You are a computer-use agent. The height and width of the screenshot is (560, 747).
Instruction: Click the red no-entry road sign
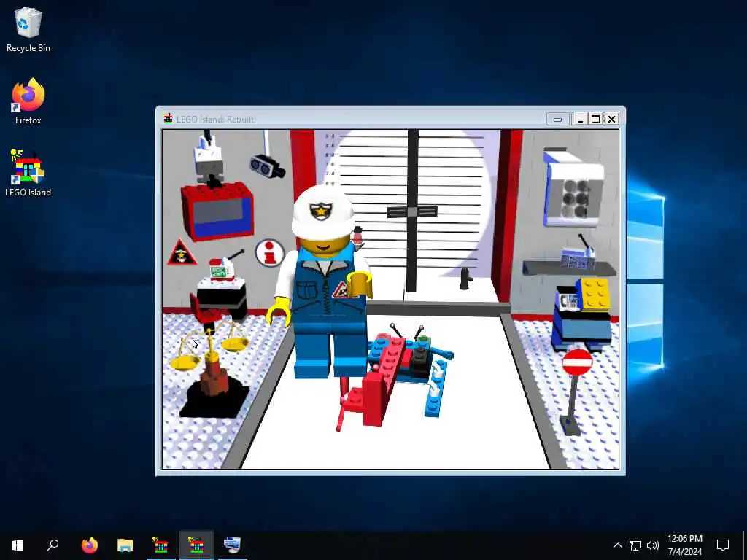point(575,391)
